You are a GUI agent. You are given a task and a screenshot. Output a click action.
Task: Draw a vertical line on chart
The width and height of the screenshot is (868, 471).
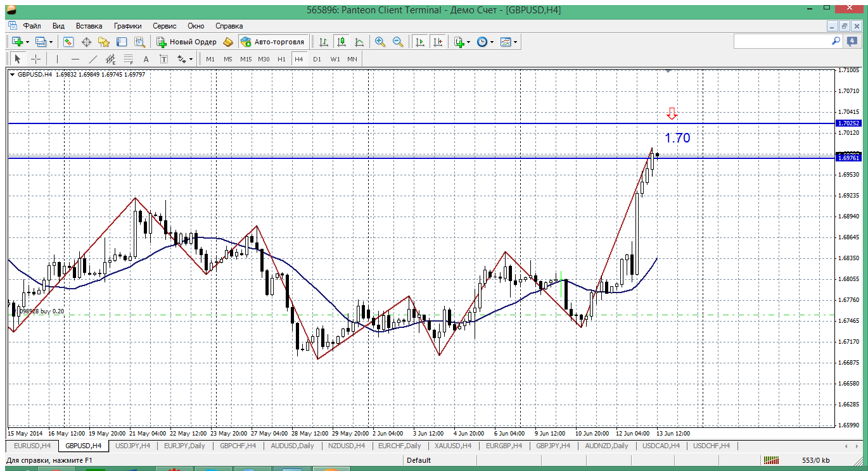pos(57,59)
